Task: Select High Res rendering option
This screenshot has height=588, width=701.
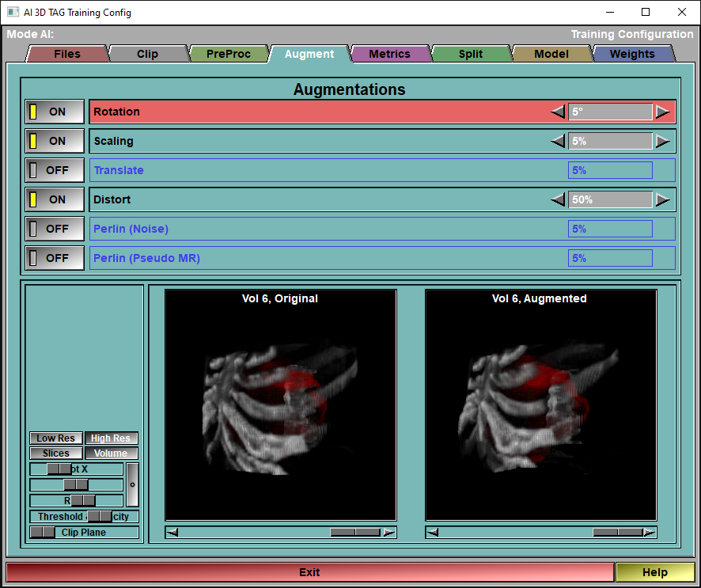Action: coord(111,438)
